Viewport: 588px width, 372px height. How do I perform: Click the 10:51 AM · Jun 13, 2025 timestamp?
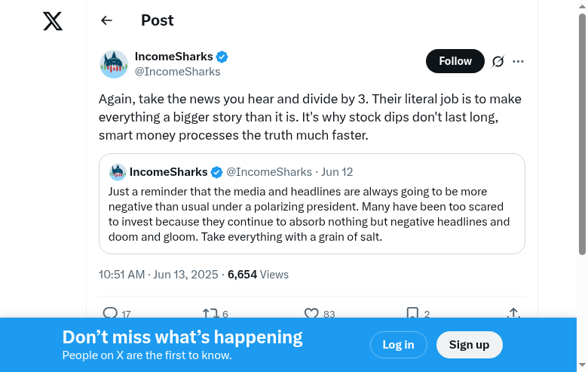click(158, 275)
